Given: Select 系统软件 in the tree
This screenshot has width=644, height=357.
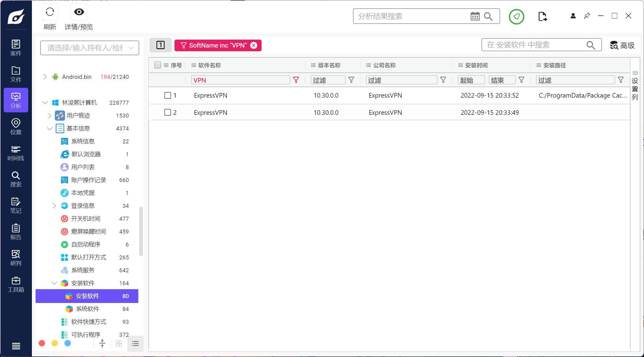Looking at the screenshot, I should (x=87, y=309).
